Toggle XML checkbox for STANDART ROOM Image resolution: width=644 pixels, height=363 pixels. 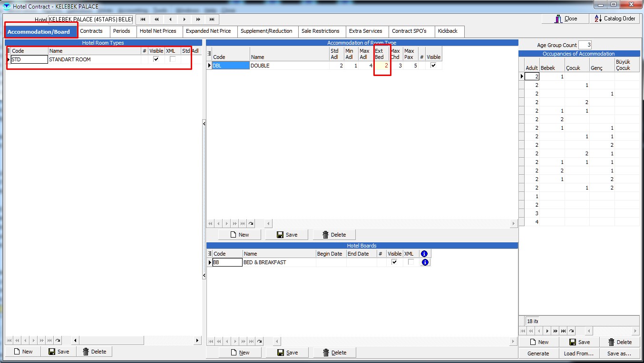tap(173, 59)
